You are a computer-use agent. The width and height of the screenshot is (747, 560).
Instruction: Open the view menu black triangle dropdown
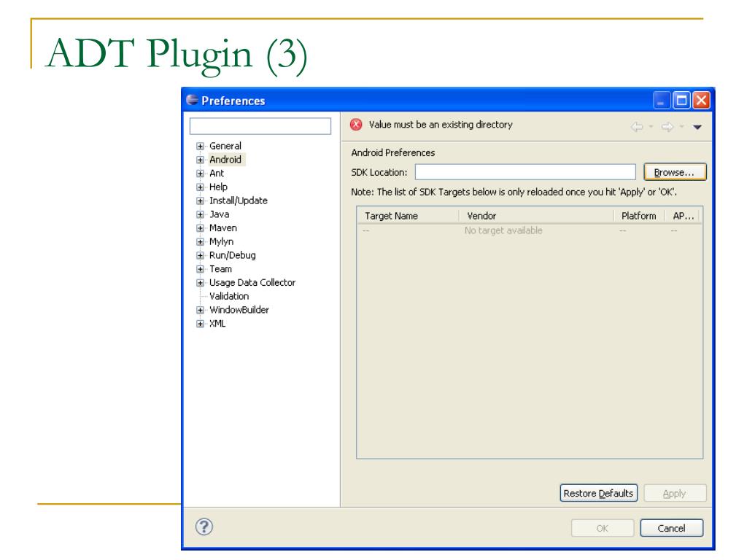[697, 127]
